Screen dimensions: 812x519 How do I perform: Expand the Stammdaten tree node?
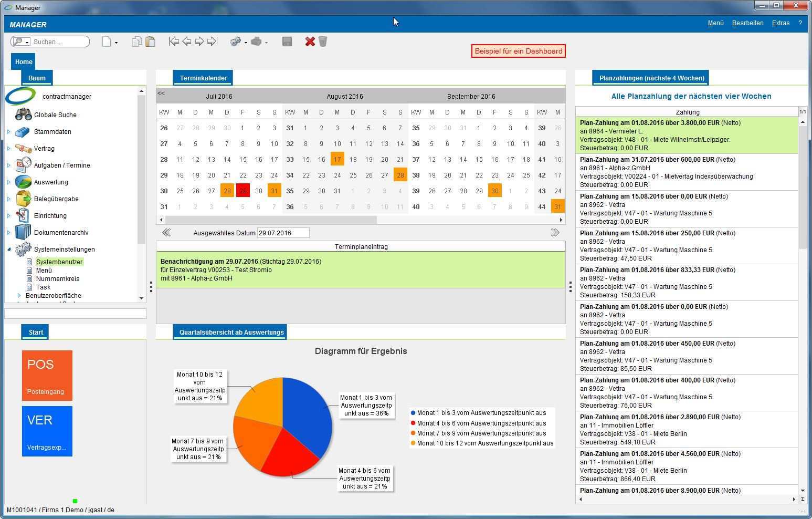tap(9, 132)
